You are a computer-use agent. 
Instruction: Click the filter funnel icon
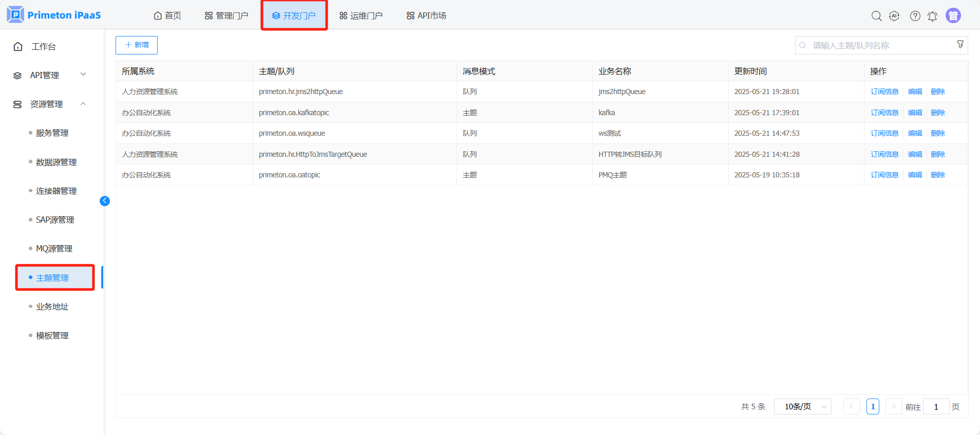coord(960,45)
